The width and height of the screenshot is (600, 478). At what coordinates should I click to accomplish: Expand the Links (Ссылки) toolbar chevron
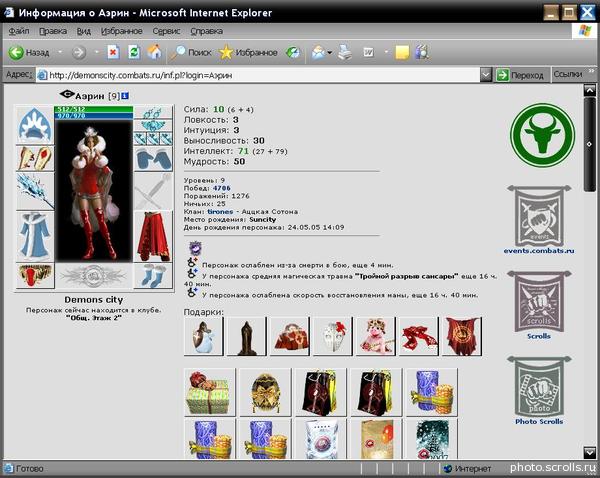pyautogui.click(x=592, y=71)
